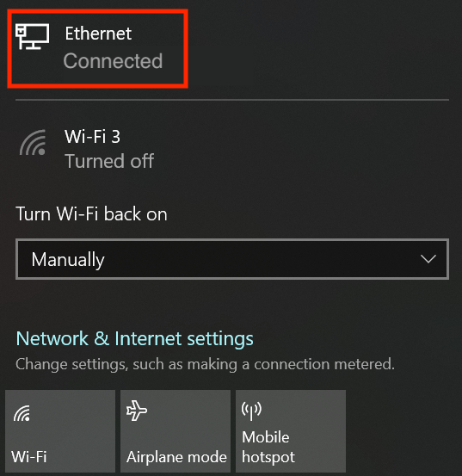Click the Connected status under Ethernet
This screenshot has width=462, height=476.
point(113,61)
